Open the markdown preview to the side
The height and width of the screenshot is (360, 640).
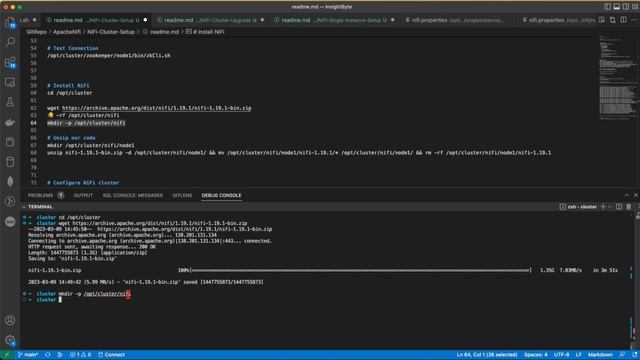tap(602, 20)
